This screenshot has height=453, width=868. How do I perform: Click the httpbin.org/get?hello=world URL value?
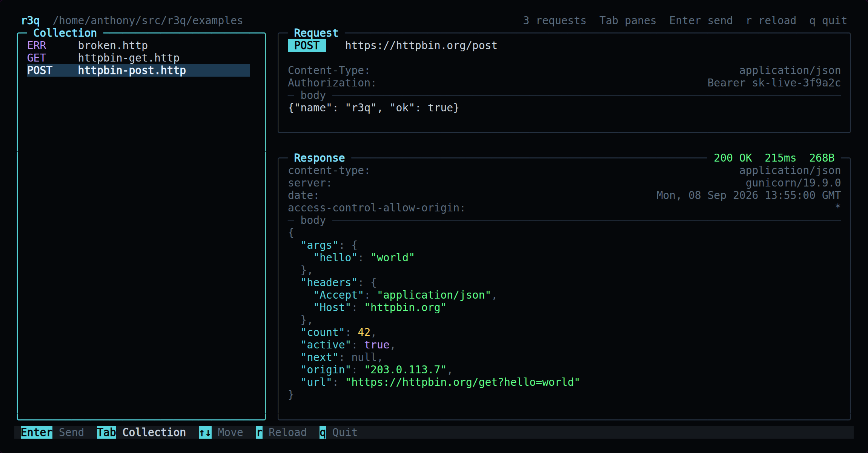click(462, 382)
